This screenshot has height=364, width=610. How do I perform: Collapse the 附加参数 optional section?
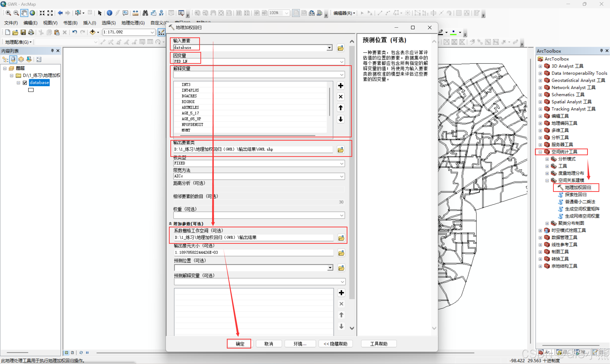170,224
